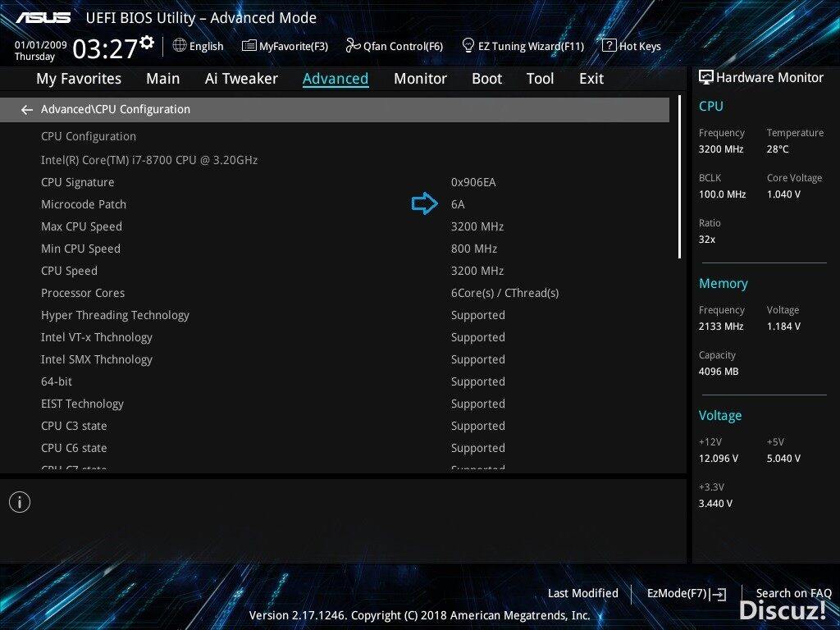Select the CPU C3 state row
The image size is (840, 630).
335,426
